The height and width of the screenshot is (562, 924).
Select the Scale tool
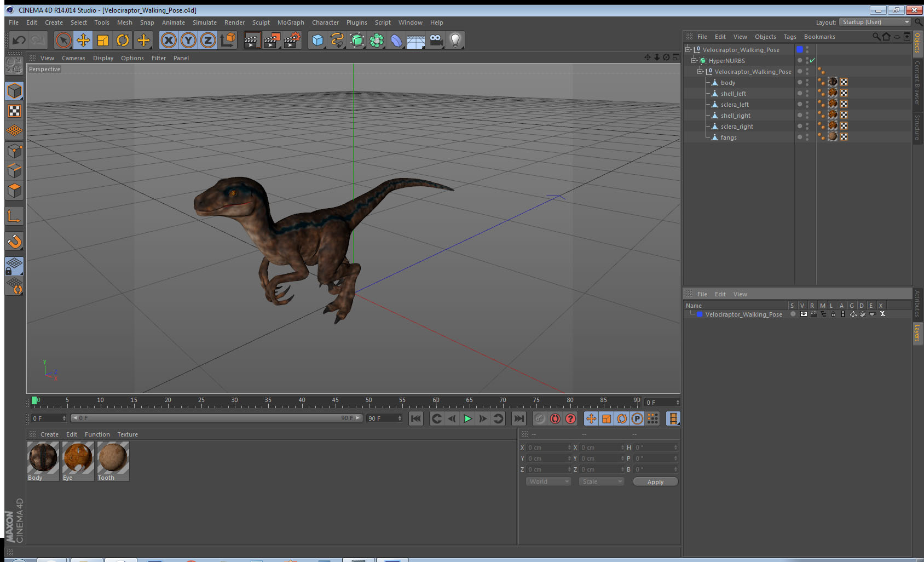(x=103, y=40)
